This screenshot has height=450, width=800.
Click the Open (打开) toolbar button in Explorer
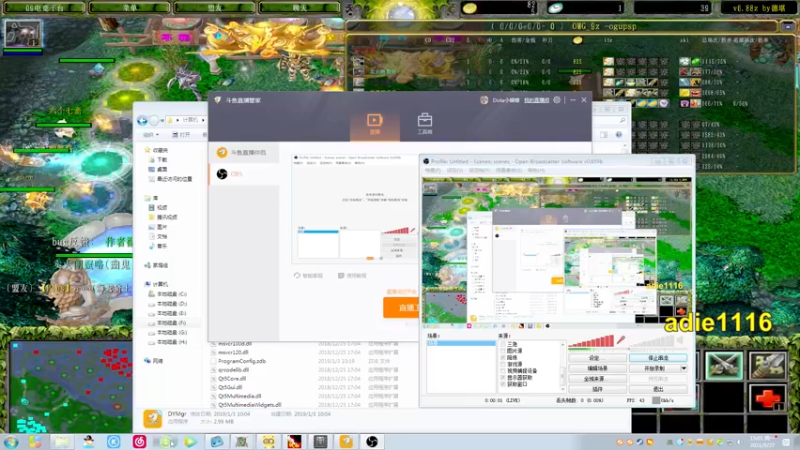[x=181, y=135]
